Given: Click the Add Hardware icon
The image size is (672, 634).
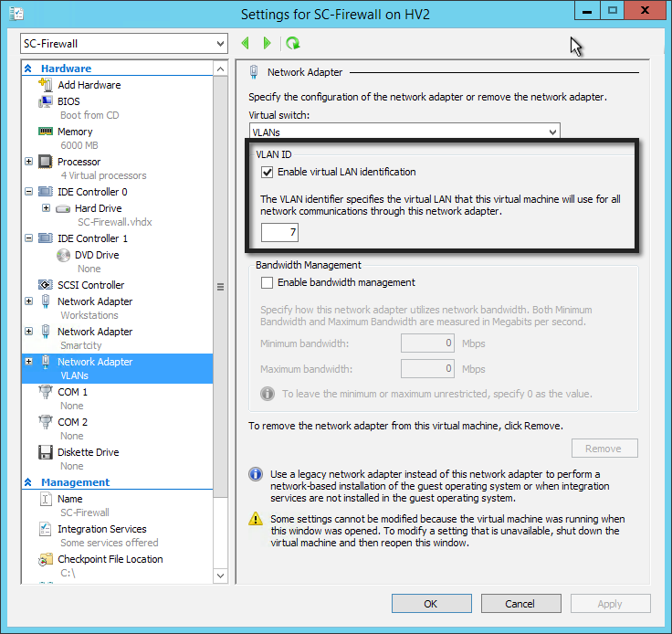Looking at the screenshot, I should (45, 84).
